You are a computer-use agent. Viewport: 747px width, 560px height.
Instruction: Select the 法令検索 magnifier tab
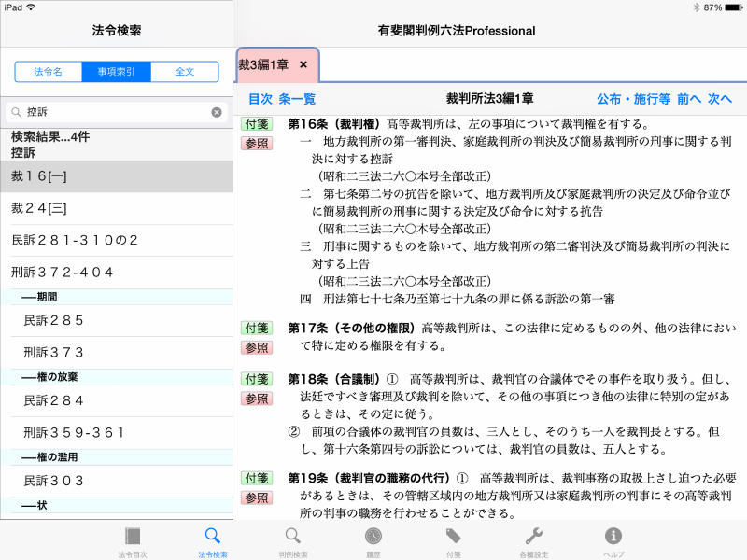213,542
